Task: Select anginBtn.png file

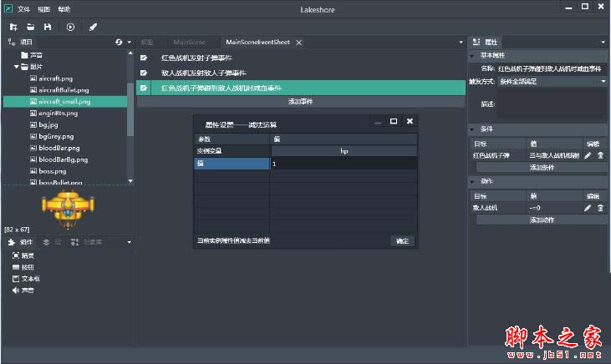Action: 53,114
